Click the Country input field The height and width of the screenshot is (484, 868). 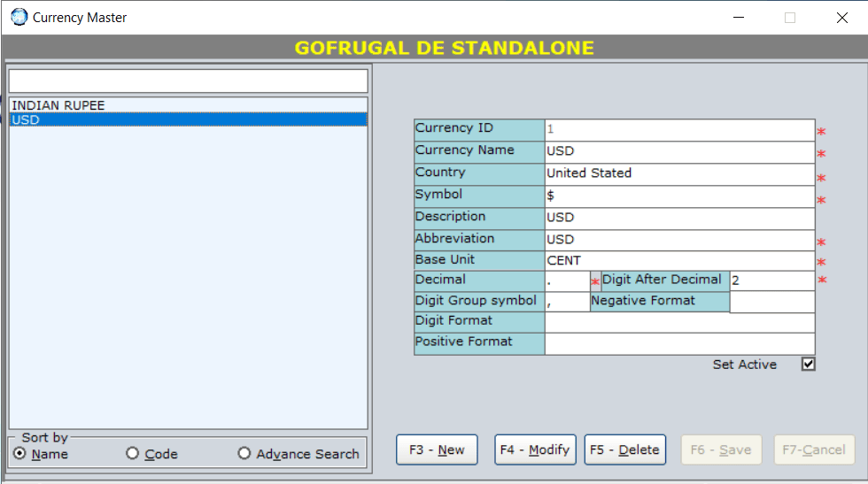point(678,173)
